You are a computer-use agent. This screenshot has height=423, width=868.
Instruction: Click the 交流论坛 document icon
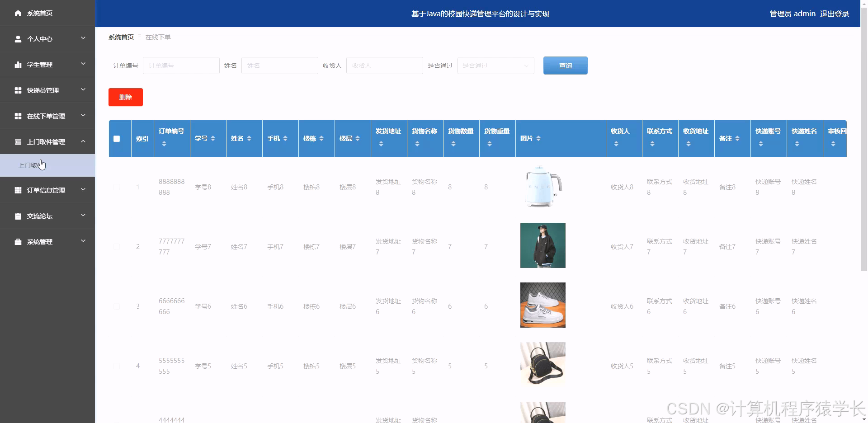click(18, 216)
